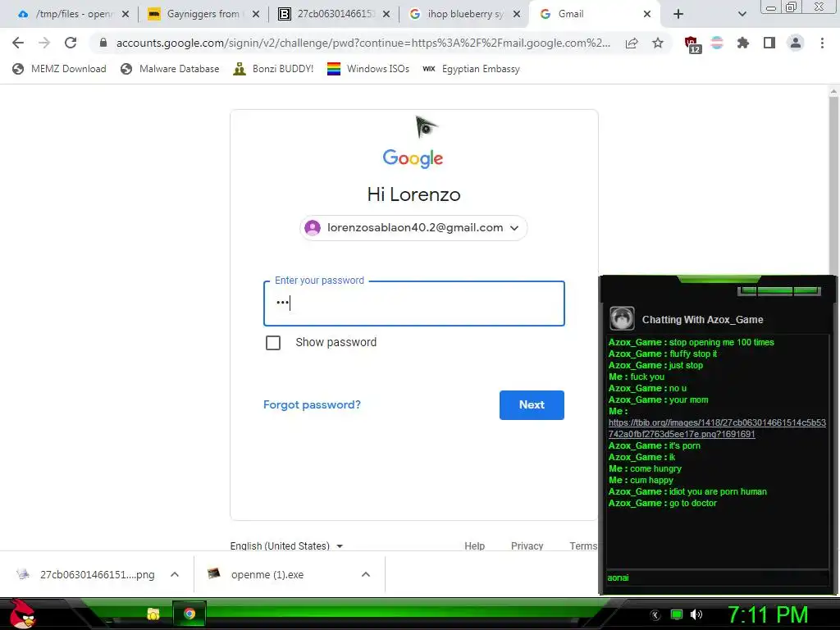Screen dimensions: 840x630
Task: Open the Help footer link
Action: [475, 546]
